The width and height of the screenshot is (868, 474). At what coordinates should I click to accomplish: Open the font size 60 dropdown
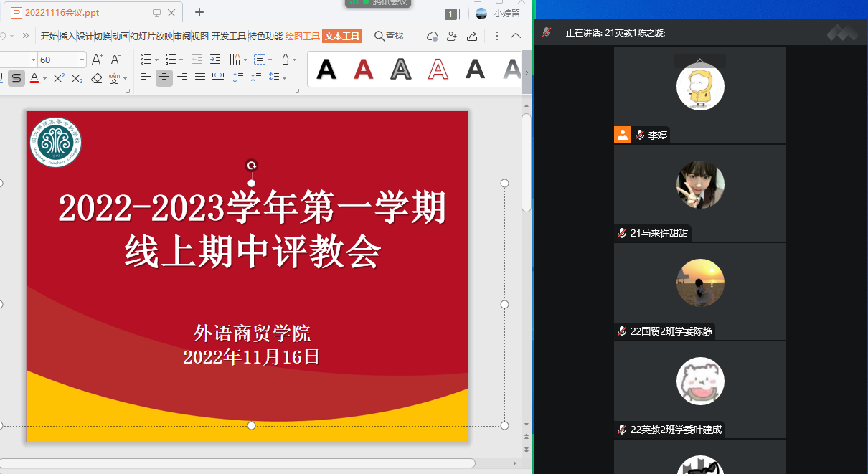[x=82, y=60]
